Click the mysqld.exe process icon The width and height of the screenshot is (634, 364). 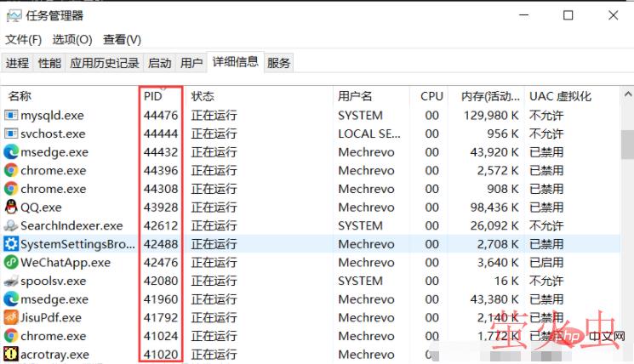(x=11, y=115)
